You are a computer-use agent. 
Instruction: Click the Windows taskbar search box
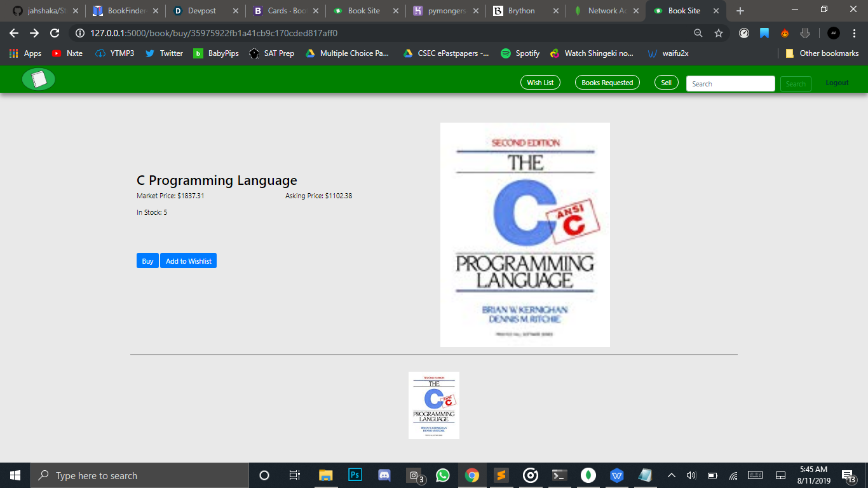click(x=140, y=475)
